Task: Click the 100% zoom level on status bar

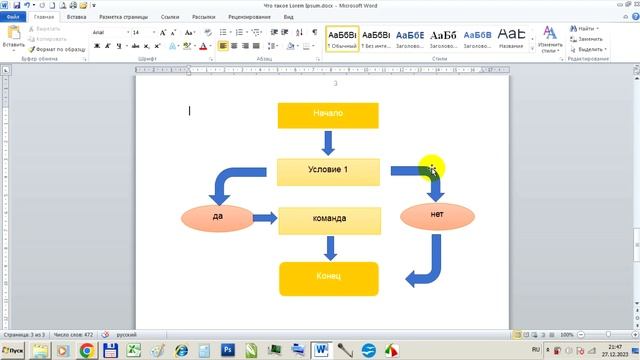Action: click(567, 335)
